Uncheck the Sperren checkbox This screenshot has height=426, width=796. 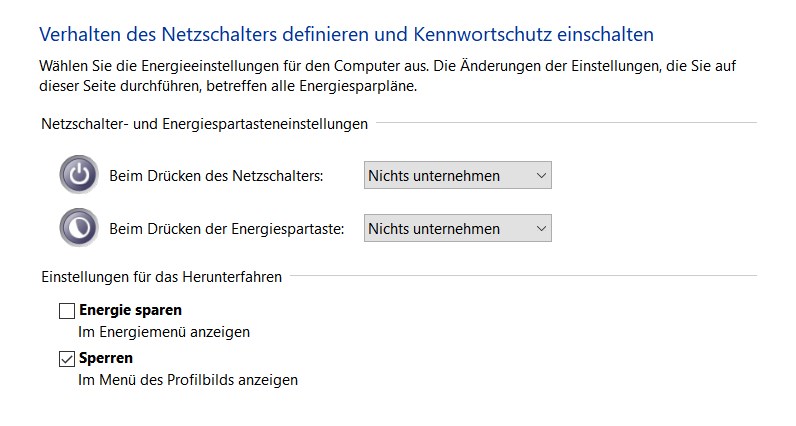point(67,359)
